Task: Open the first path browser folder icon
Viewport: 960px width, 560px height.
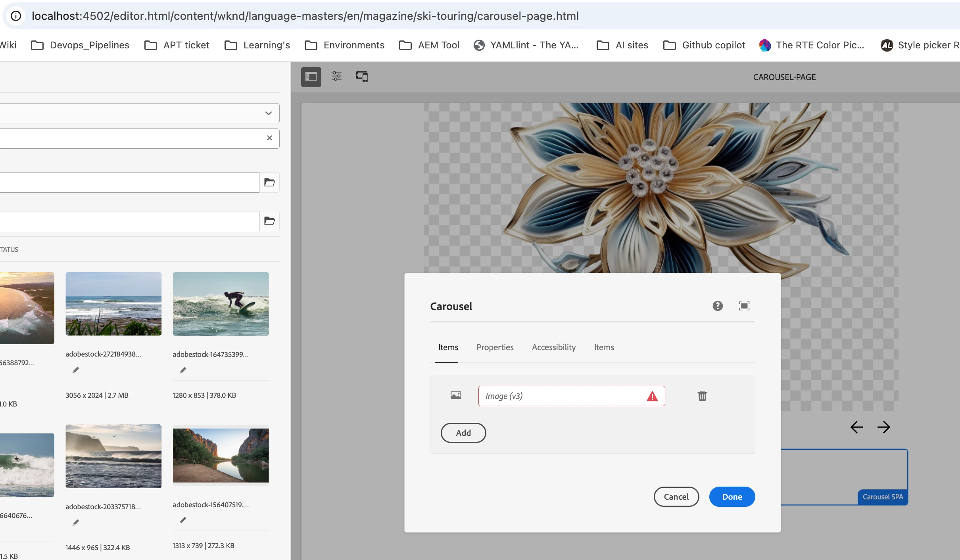Action: [x=269, y=182]
